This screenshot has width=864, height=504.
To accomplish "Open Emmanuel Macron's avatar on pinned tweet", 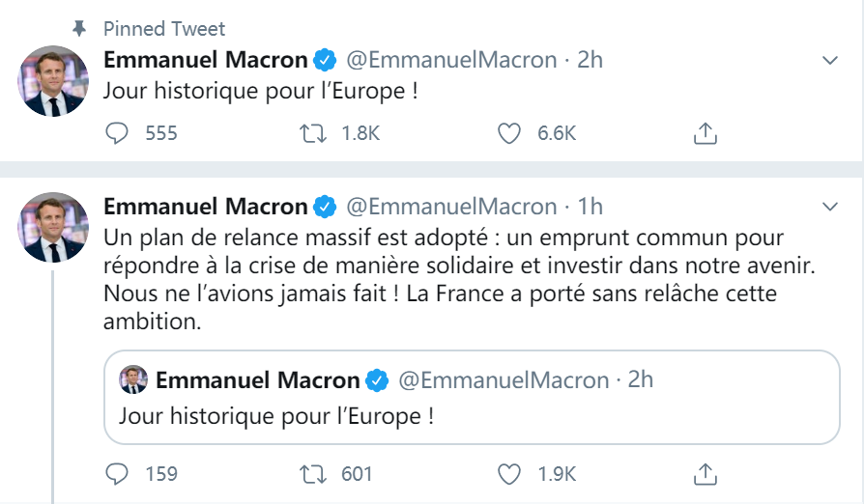I will coord(53,80).
